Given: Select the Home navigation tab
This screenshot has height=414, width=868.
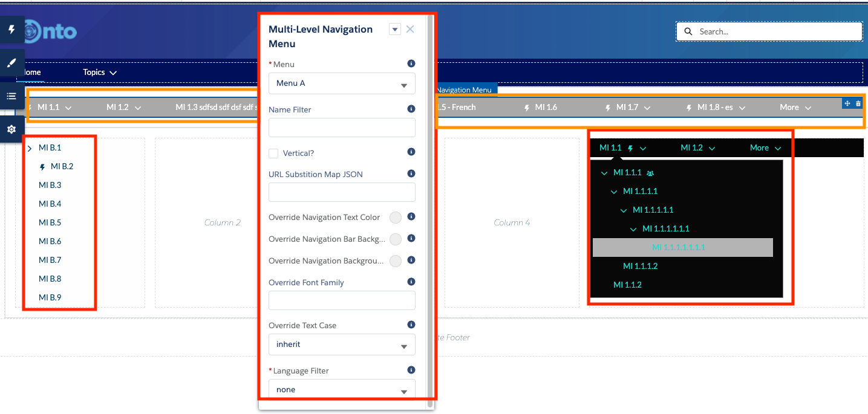Looking at the screenshot, I should coord(31,73).
